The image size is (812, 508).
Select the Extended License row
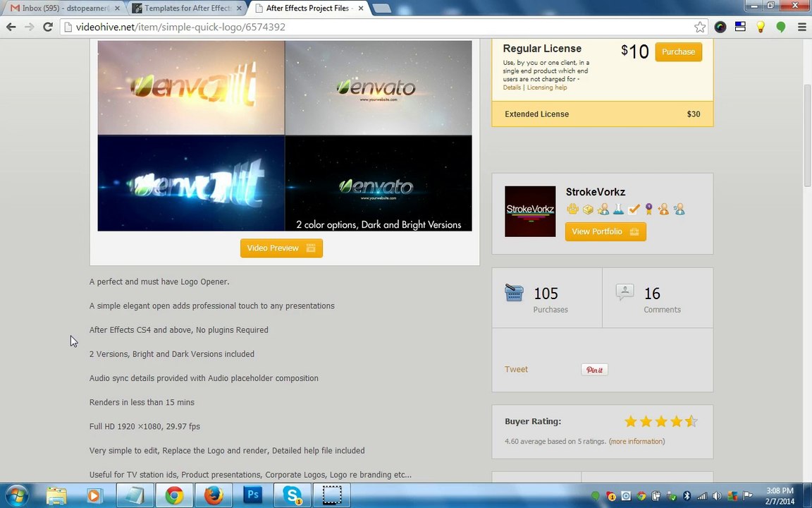coord(602,114)
